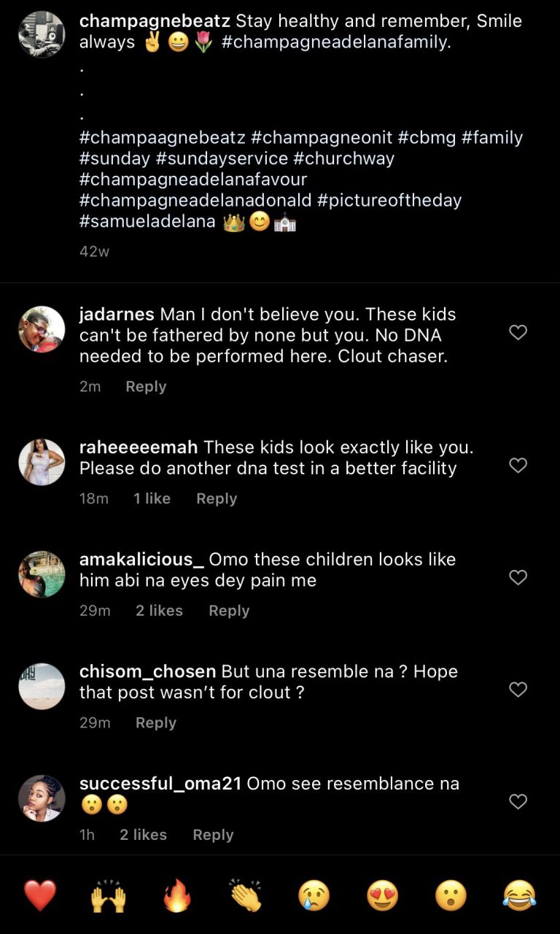Send raised hands emoji reaction
This screenshot has width=560, height=934.
108,895
